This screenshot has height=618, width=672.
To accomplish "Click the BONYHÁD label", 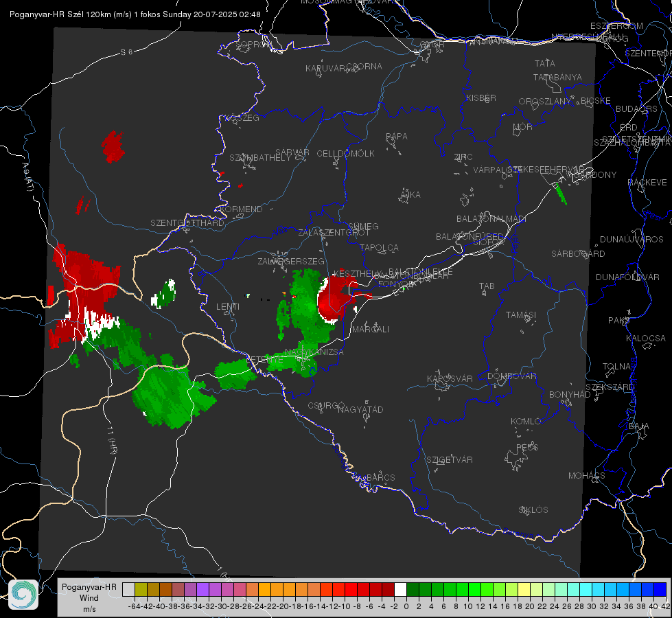I will [570, 395].
